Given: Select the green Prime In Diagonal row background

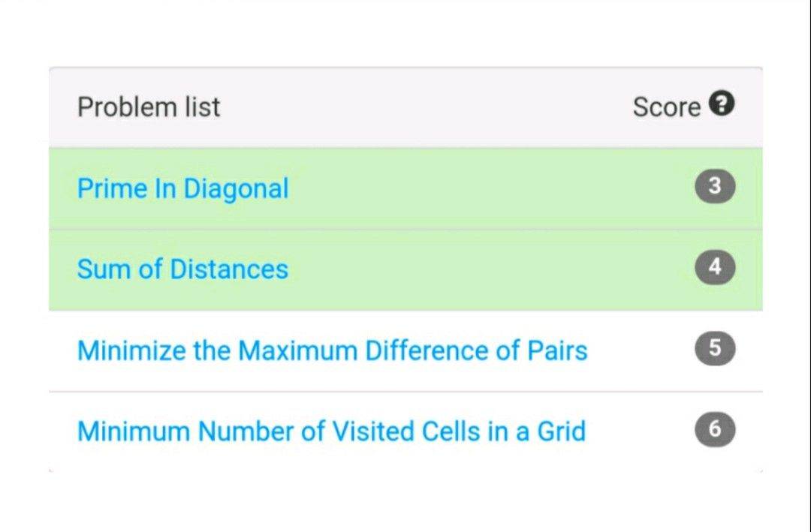Looking at the screenshot, I should 405,188.
